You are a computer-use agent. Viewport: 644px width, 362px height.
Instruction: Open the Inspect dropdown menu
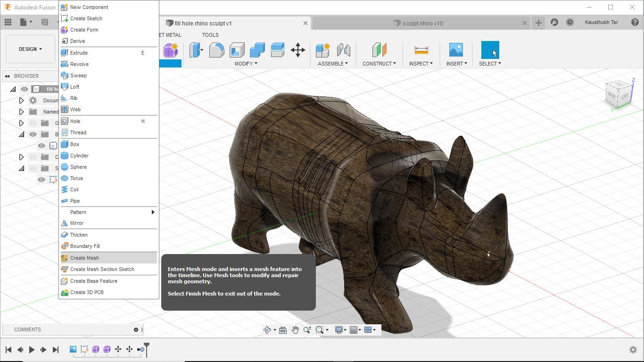[x=421, y=64]
